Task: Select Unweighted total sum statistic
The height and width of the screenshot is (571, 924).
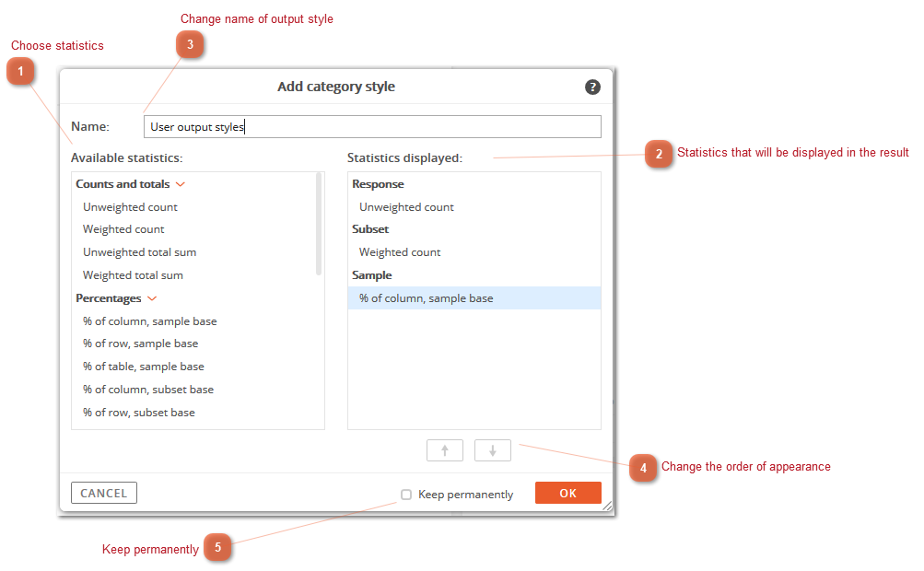Action: tap(140, 252)
